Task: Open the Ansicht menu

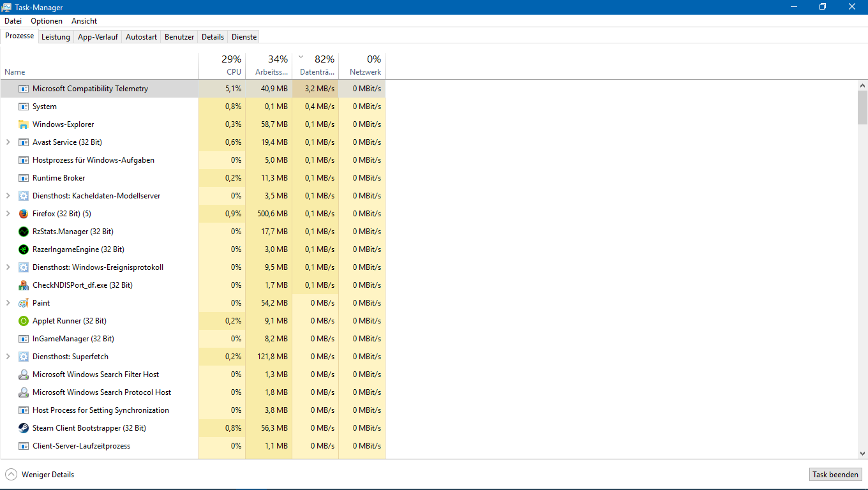Action: pos(84,21)
